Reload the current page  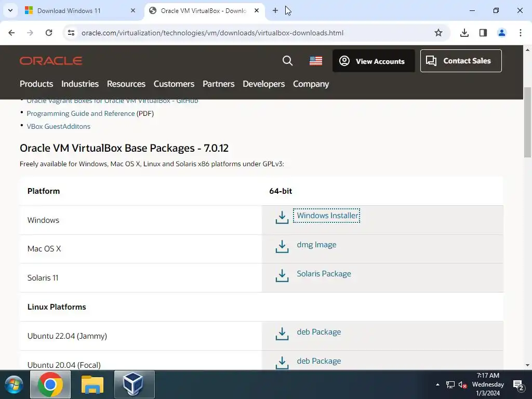[x=49, y=33]
